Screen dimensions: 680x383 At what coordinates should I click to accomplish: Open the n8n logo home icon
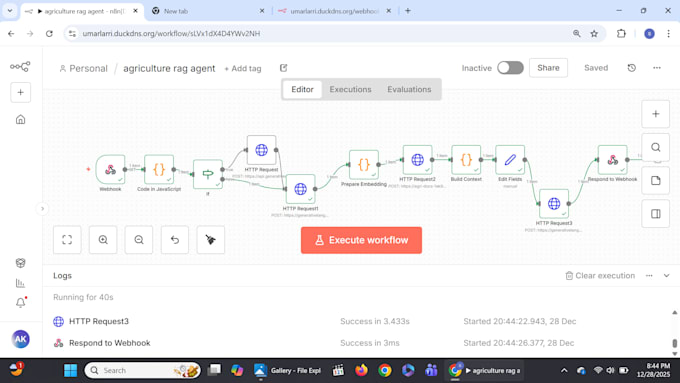20,66
